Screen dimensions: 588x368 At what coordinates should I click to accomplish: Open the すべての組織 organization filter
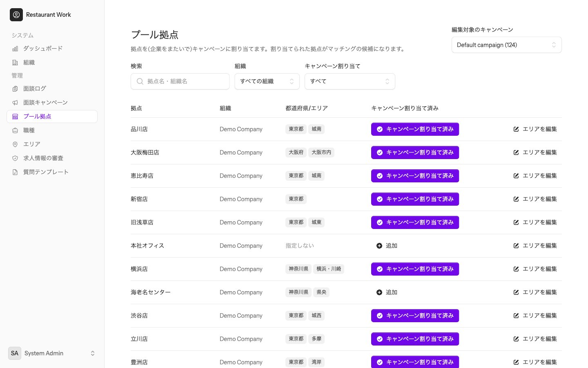[267, 81]
